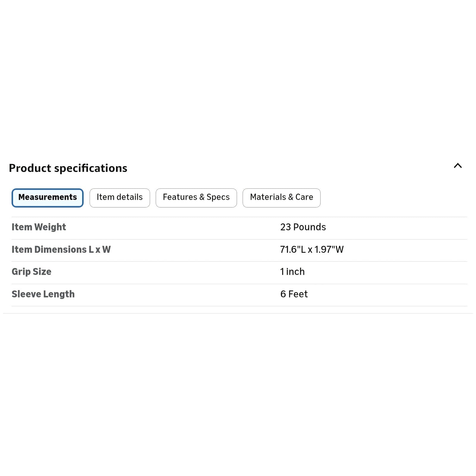Image resolution: width=476 pixels, height=476 pixels.
Task: Click the '1 inch' grip value
Action: [x=292, y=272]
